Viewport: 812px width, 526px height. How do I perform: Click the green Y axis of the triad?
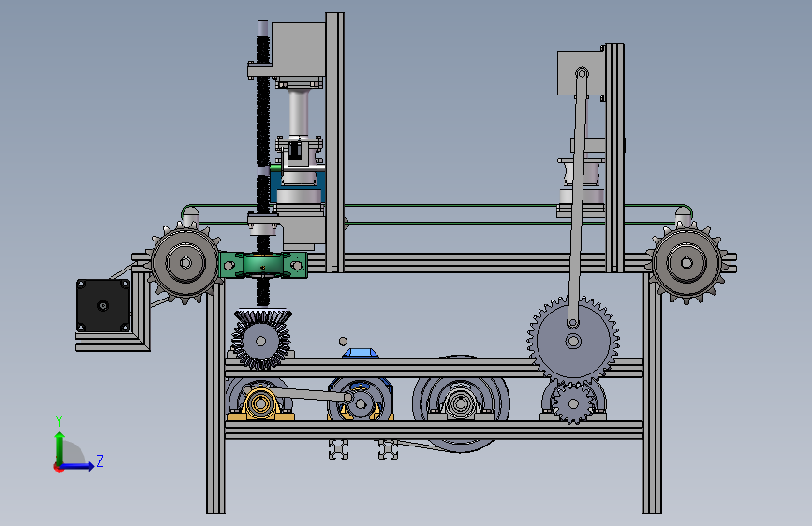click(x=60, y=447)
